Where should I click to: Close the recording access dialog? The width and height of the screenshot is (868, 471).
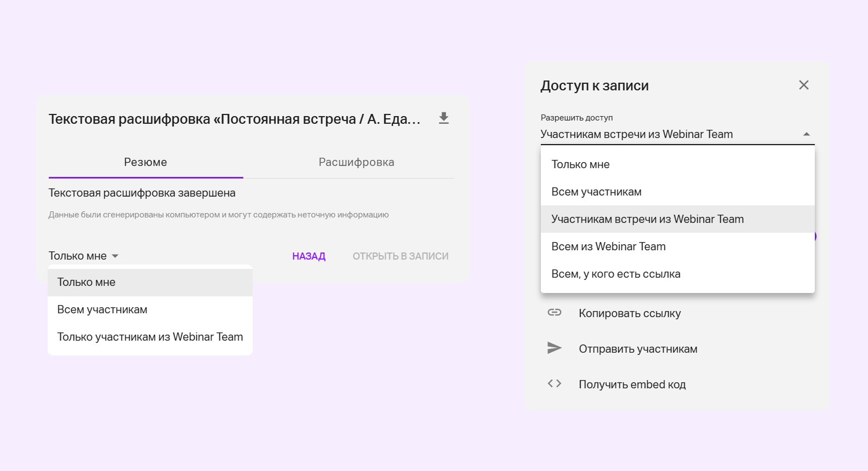pyautogui.click(x=803, y=85)
